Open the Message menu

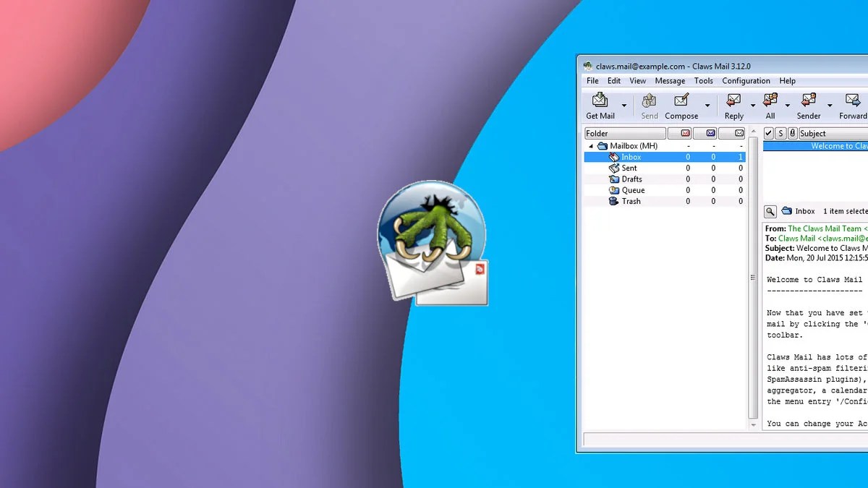(x=670, y=81)
